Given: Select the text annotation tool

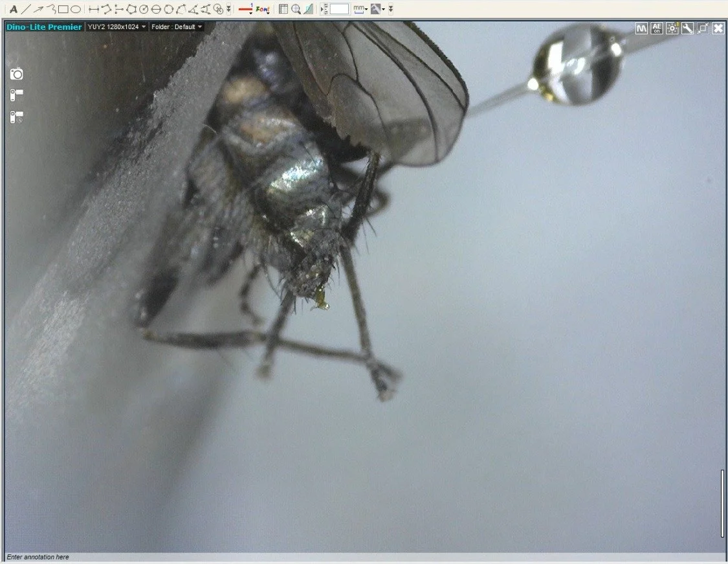Looking at the screenshot, I should pos(13,9).
